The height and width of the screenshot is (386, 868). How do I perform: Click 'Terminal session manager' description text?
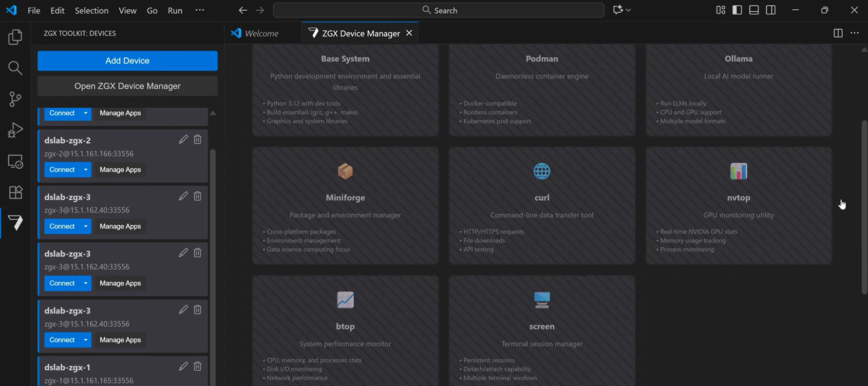coord(542,344)
